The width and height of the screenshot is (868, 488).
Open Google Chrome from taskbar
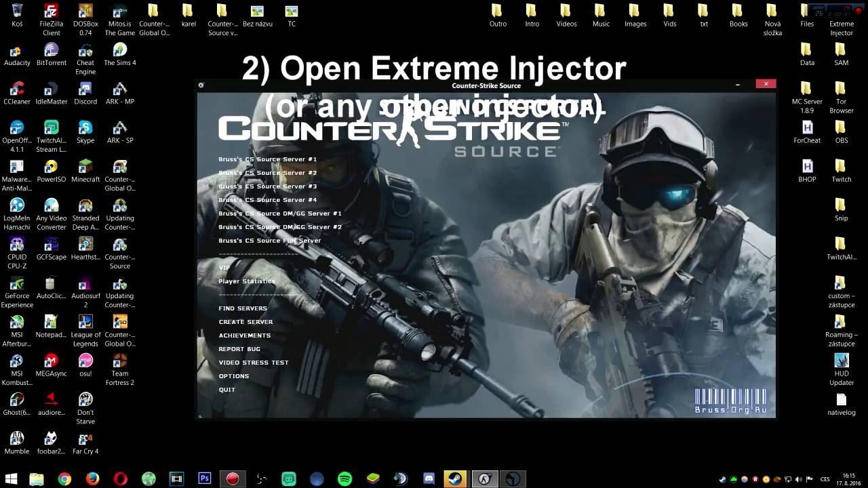(x=64, y=479)
